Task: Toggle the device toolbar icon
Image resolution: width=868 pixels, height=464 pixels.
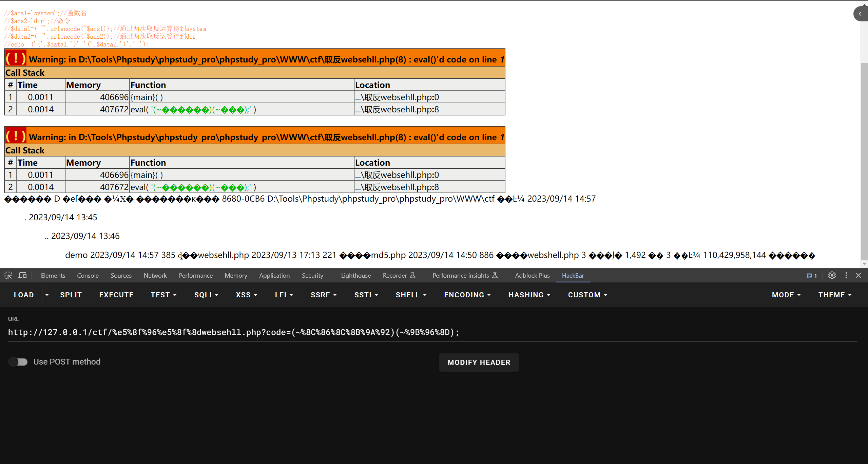Action: 22,275
